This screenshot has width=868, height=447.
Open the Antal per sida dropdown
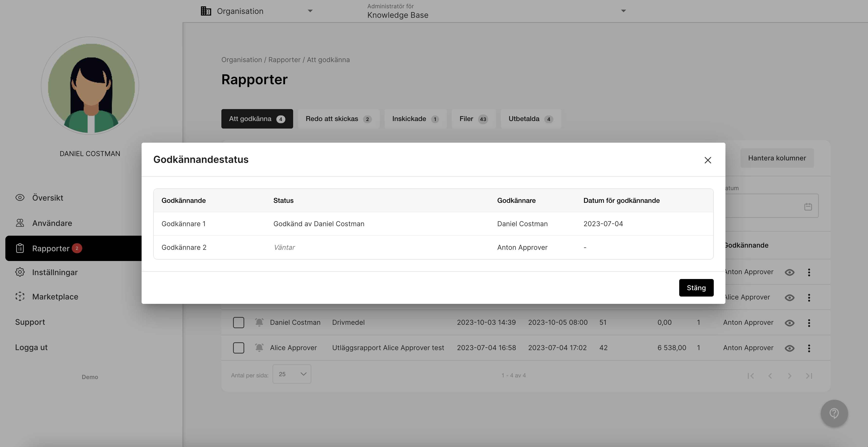click(292, 374)
